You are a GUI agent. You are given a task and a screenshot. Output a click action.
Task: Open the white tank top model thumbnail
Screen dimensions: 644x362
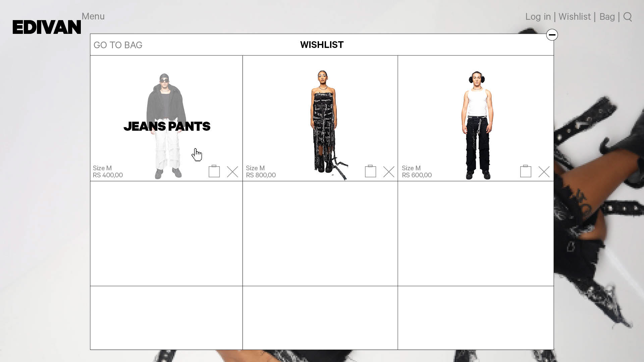pos(477,125)
